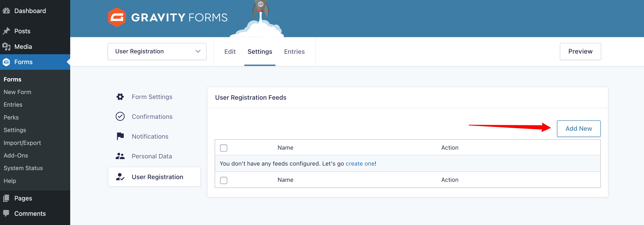The width and height of the screenshot is (644, 225).
Task: Click the Confirmations checkmark circle icon
Action: [x=120, y=117]
